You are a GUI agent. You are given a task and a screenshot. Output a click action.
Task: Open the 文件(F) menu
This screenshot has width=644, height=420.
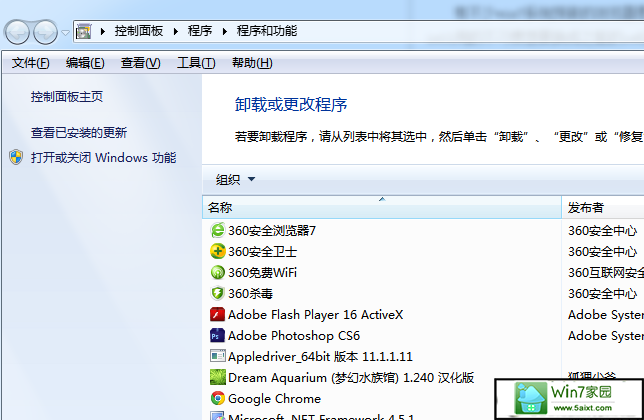(31, 63)
